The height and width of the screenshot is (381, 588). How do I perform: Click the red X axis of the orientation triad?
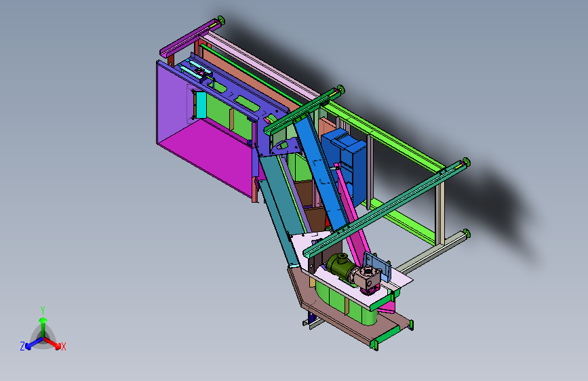[x=52, y=343]
